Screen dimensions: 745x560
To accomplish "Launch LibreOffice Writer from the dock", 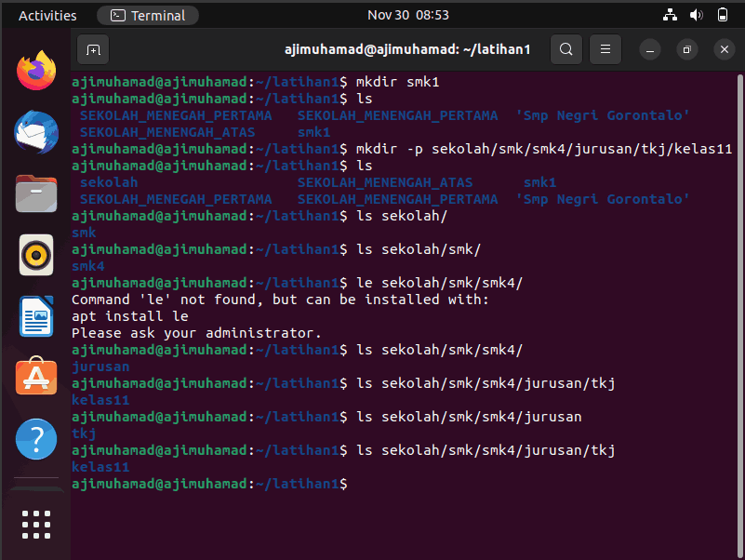I will pos(36,316).
